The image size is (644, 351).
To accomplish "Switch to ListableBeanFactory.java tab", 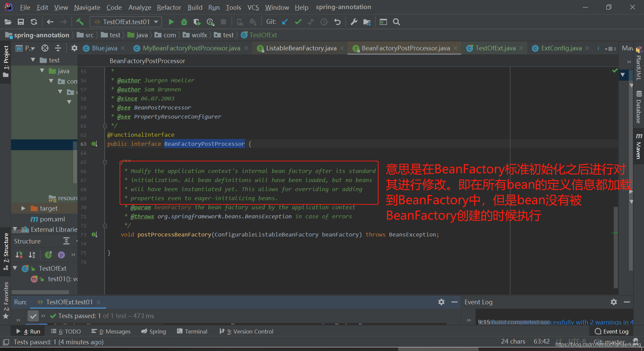I will (301, 48).
